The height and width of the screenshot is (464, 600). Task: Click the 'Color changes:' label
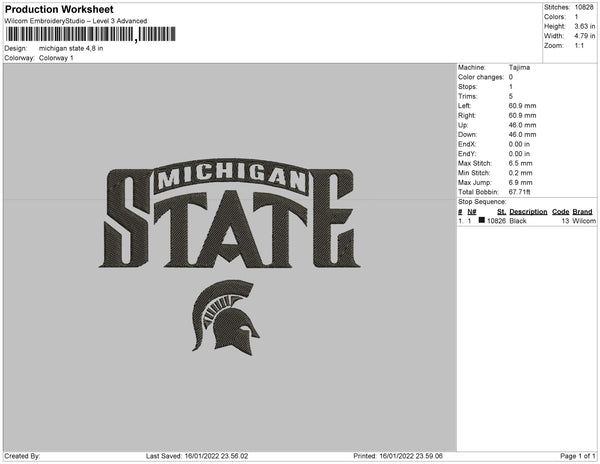click(481, 77)
